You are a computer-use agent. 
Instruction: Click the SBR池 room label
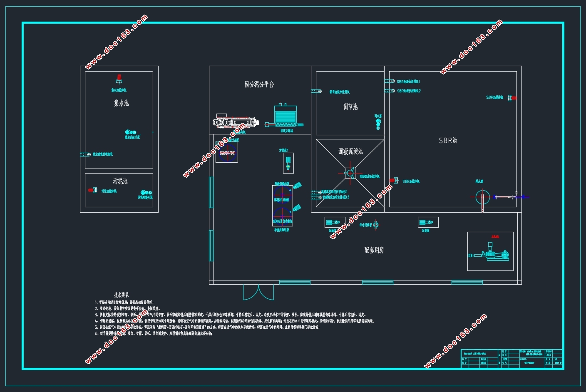point(448,141)
